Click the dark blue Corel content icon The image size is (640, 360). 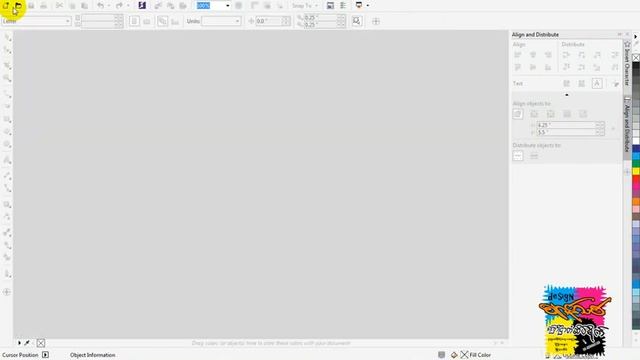142,5
